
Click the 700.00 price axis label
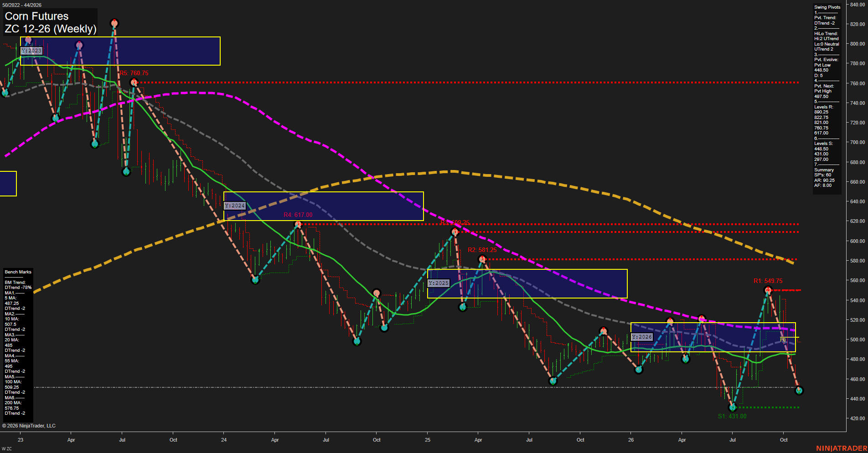(x=858, y=142)
